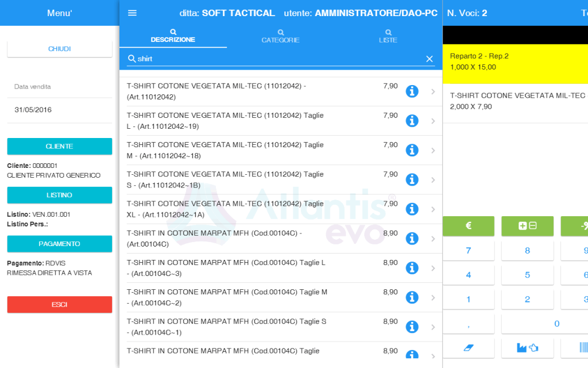The height and width of the screenshot is (368, 588).
Task: Click the red ESCI button
Action: [59, 305]
